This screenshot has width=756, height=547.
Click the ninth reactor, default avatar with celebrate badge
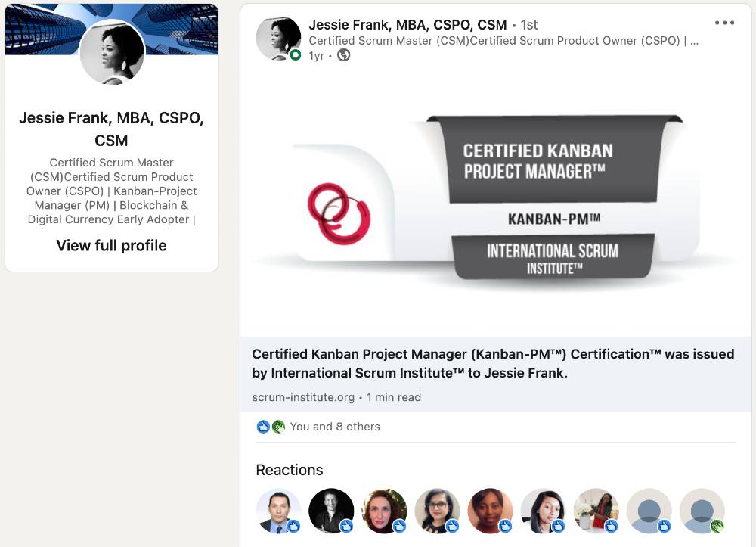point(702,511)
